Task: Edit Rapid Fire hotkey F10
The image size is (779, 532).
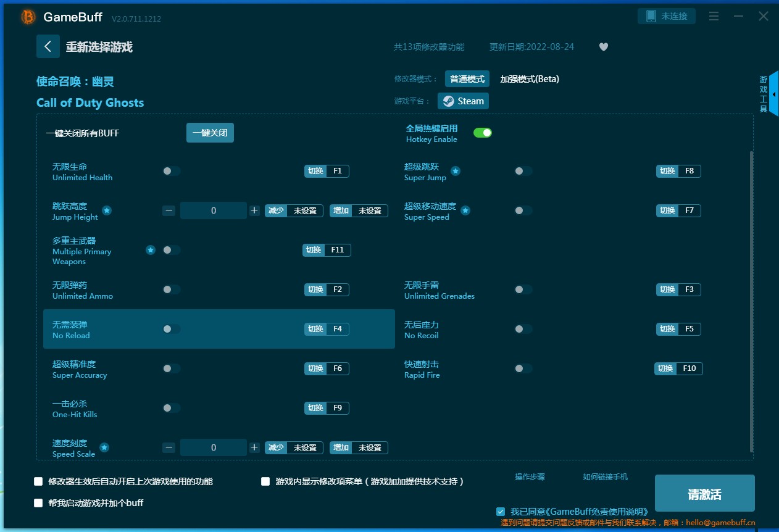Action: 678,368
